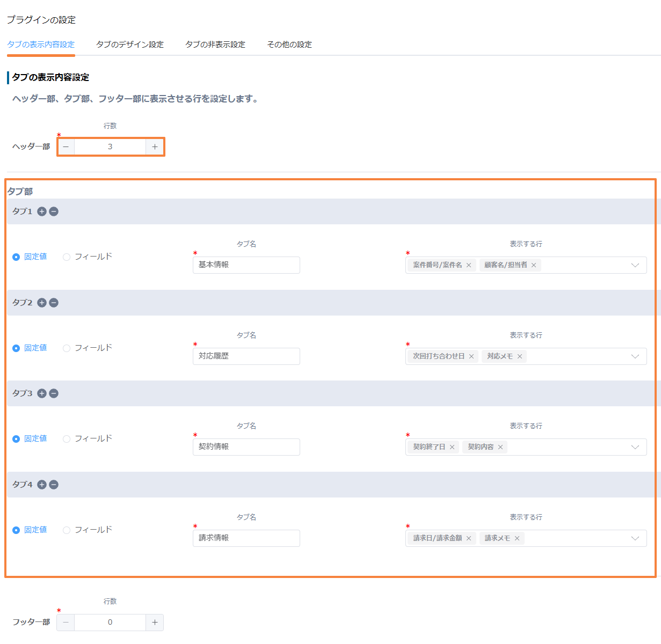
Task: Select the 次回打ち合わせ日 tag text
Action: (439, 356)
